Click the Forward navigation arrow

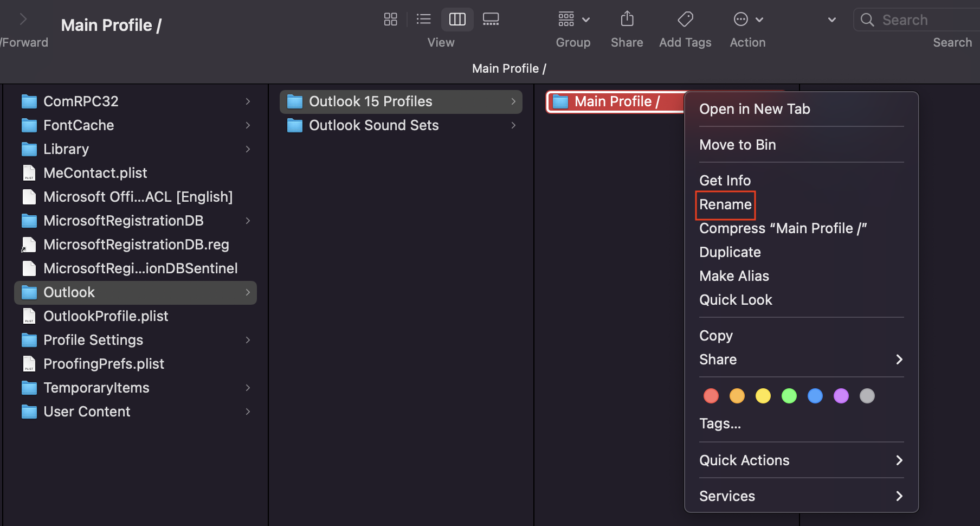pos(23,20)
